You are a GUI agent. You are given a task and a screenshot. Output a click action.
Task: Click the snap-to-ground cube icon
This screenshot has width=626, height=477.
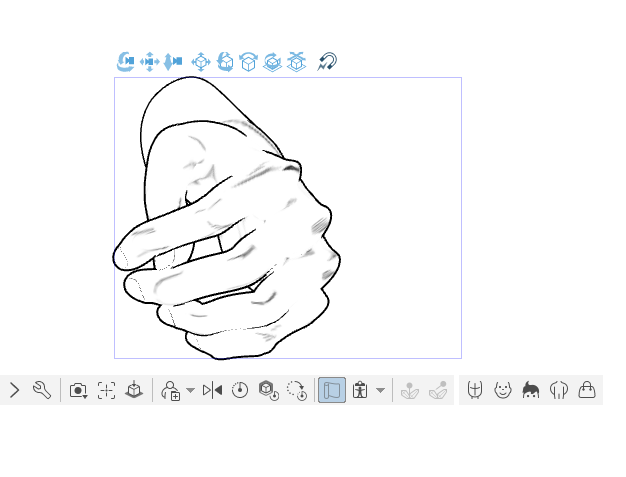[x=296, y=62]
